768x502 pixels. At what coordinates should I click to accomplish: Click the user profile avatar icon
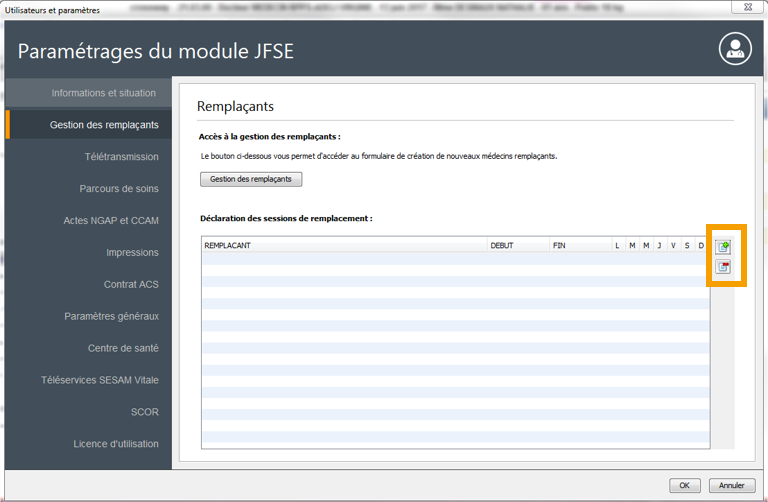735,48
